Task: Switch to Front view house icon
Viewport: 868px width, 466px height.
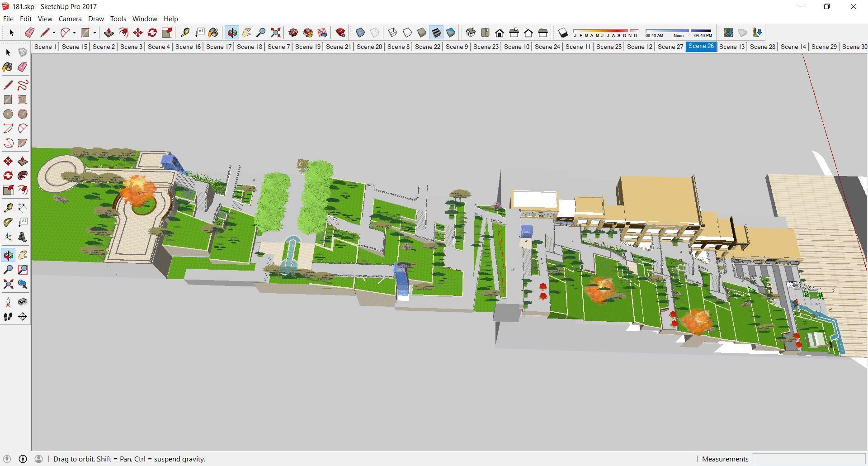Action: tap(500, 33)
